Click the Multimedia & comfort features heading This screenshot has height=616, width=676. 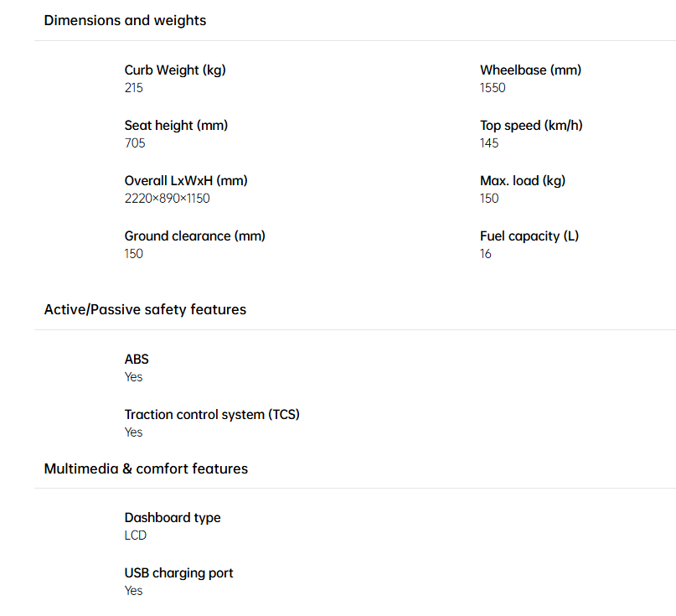[x=146, y=468]
